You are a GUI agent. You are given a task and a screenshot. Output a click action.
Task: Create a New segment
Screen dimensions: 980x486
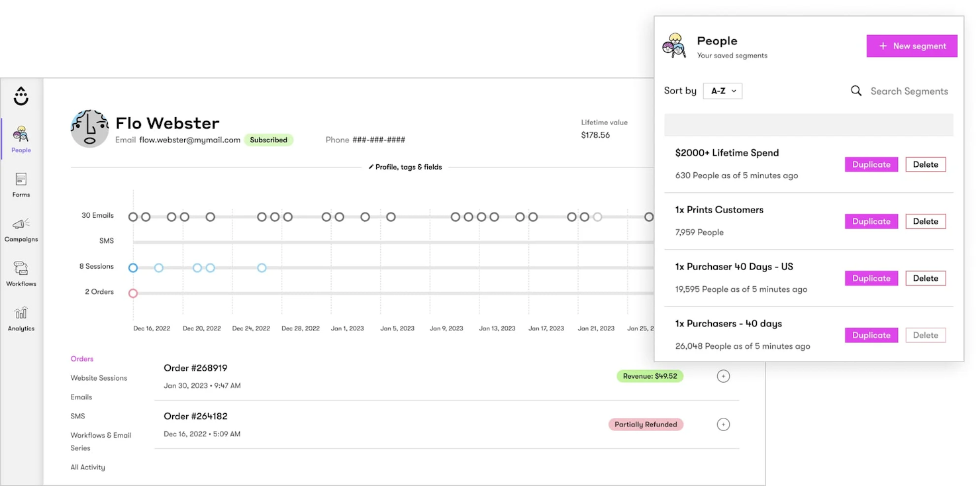912,46
